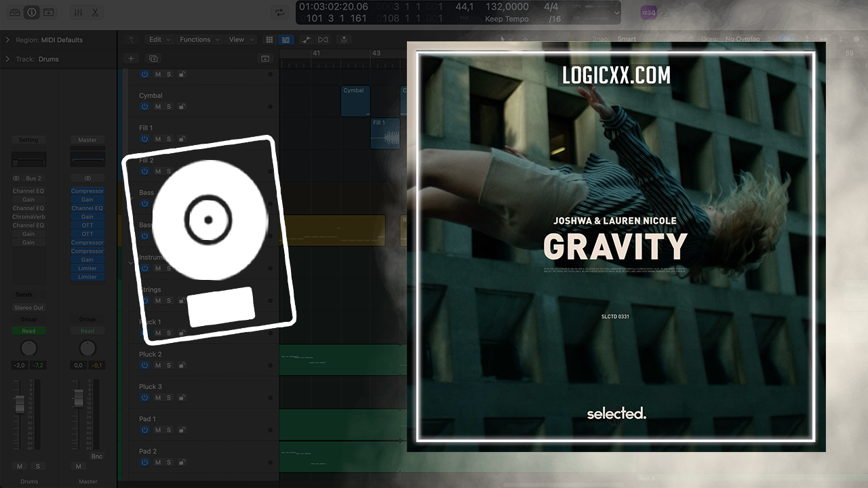Mute the Pluck 3 track

click(x=158, y=398)
